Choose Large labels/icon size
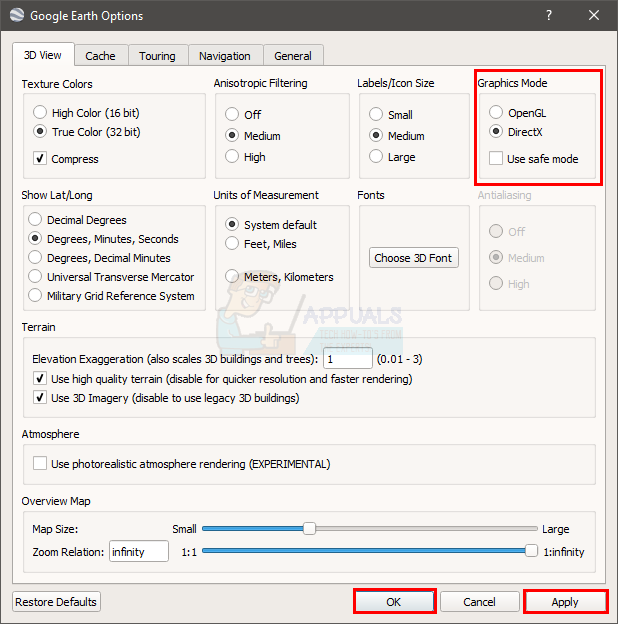Screen dimensions: 618x624 click(376, 156)
